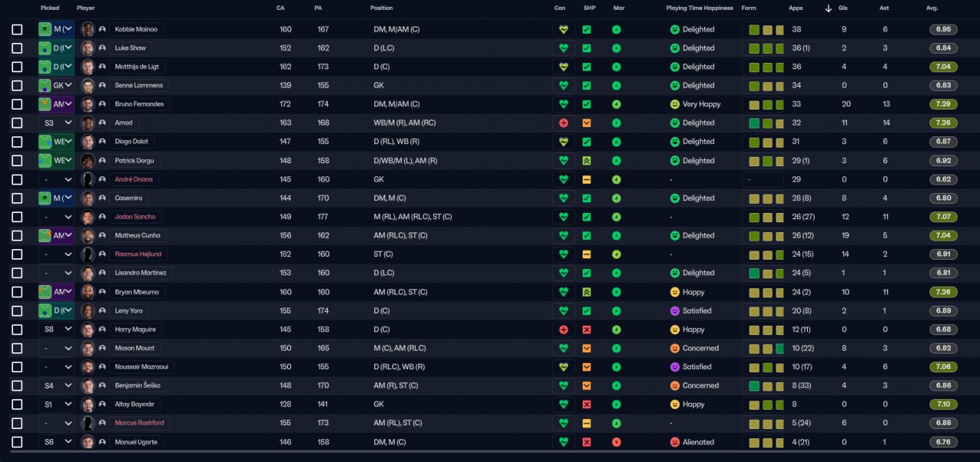Open Bryan Mbeumo's name button

click(x=136, y=292)
